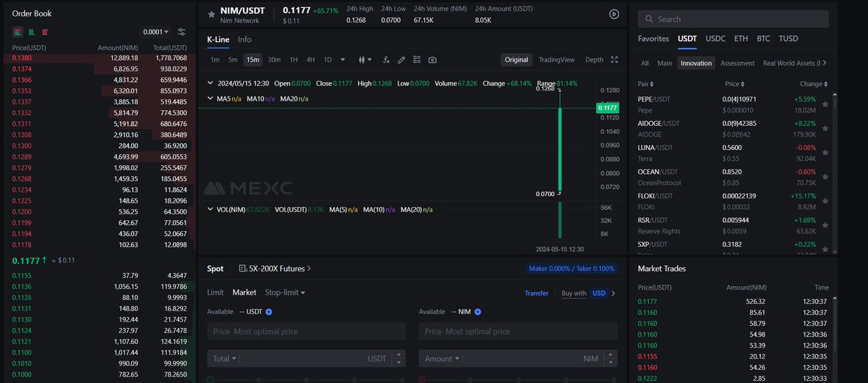Click the plus icon next to Available NIM
Screen dimensions: 868x383
[477, 311]
